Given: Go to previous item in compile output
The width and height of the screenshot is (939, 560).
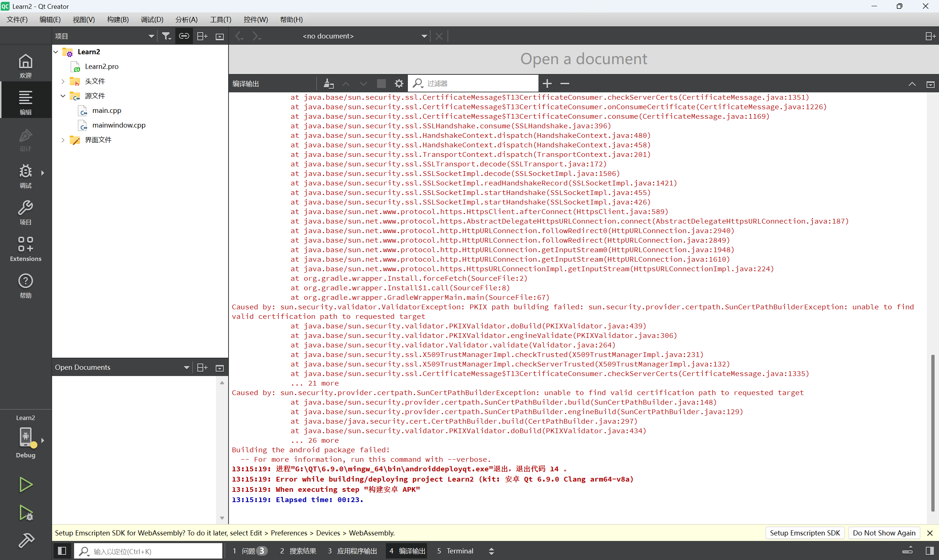Looking at the screenshot, I should click(x=346, y=84).
